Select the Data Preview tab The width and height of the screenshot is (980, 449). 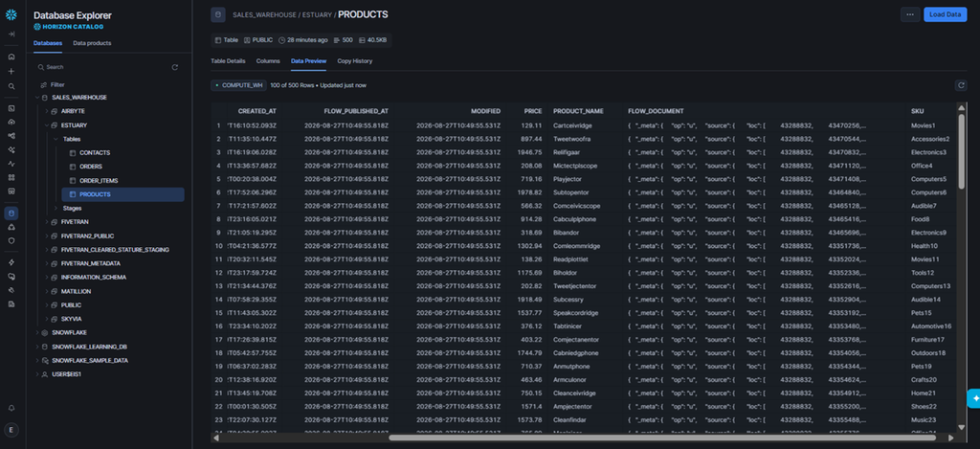tap(309, 61)
